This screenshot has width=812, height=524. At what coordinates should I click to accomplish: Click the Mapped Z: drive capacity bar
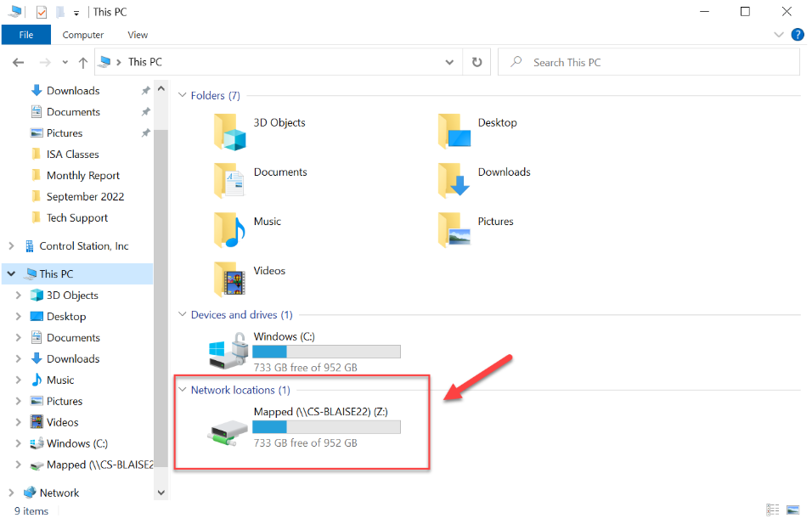click(x=326, y=426)
